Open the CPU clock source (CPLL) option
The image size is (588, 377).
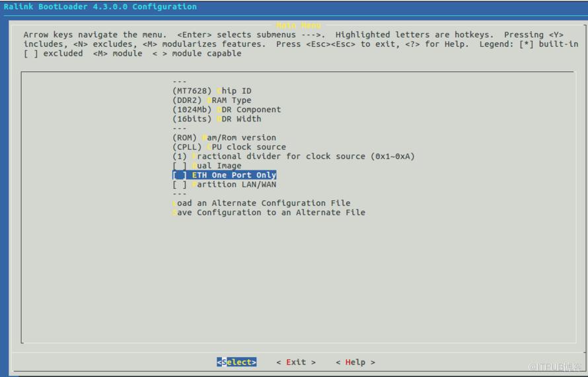click(229, 147)
